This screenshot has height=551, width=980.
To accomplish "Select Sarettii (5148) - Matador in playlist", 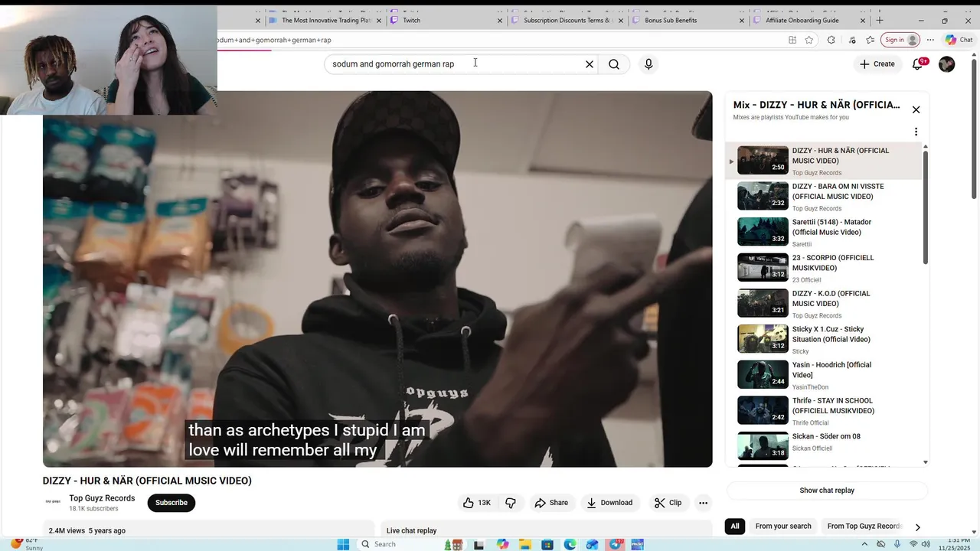I will click(x=825, y=232).
